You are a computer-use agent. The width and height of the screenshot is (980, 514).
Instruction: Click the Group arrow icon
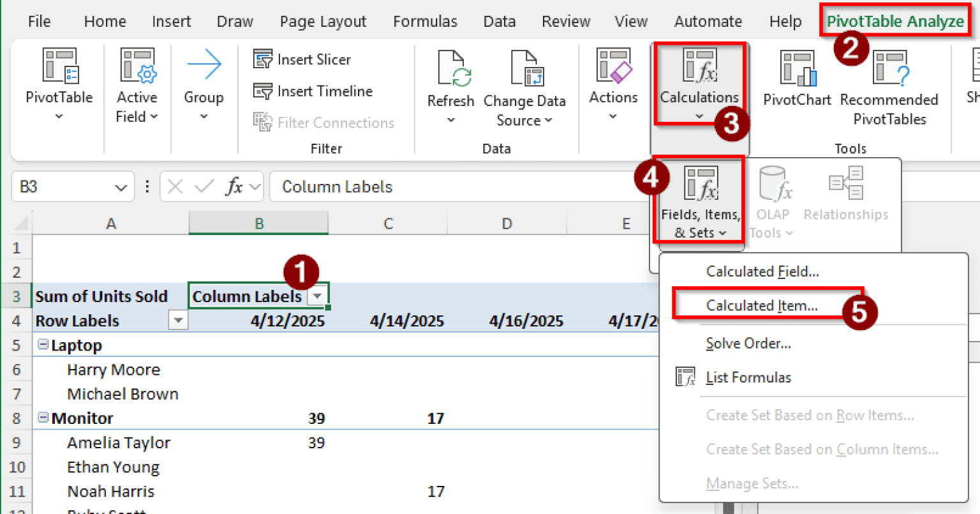pyautogui.click(x=204, y=67)
